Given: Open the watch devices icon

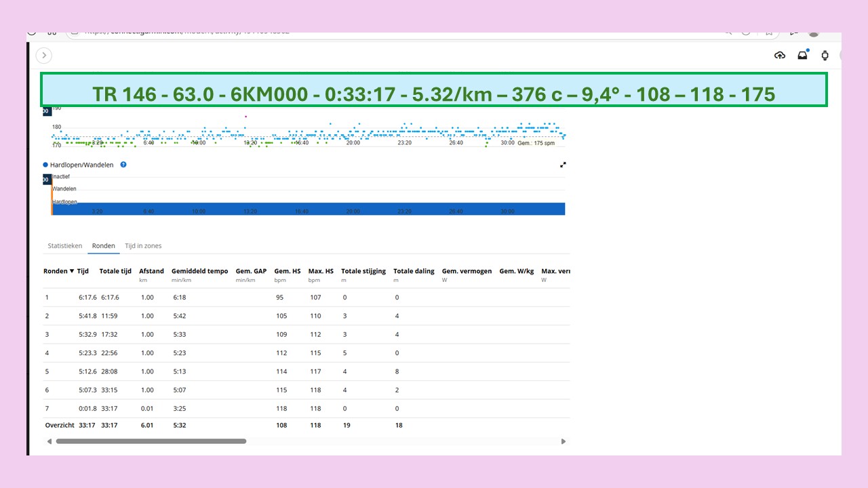Looking at the screenshot, I should pos(825,56).
